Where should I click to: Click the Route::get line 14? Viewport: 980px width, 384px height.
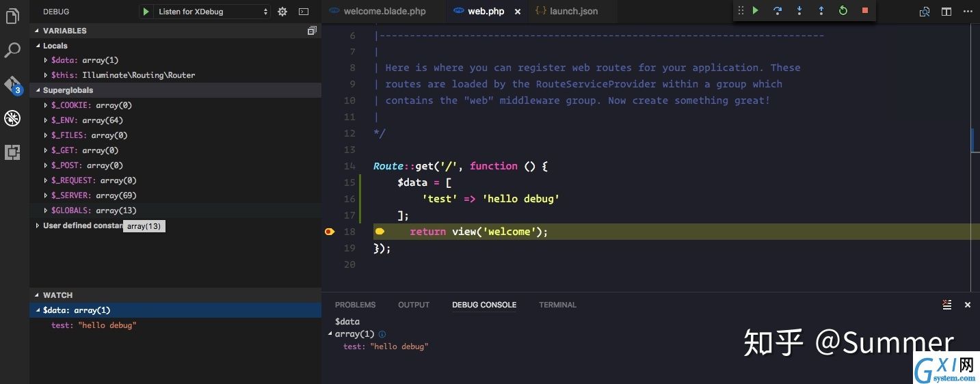coord(461,166)
